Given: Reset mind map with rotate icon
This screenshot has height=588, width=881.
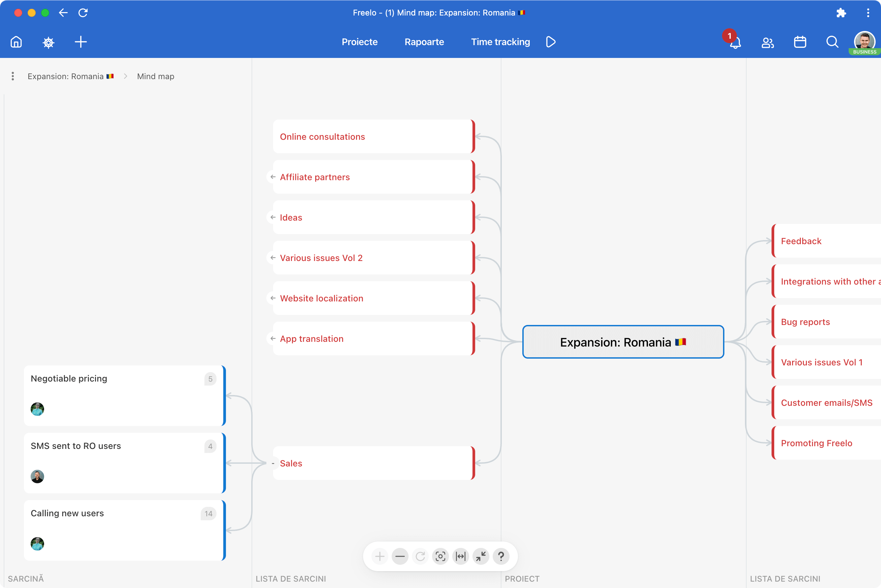Looking at the screenshot, I should click(x=420, y=556).
